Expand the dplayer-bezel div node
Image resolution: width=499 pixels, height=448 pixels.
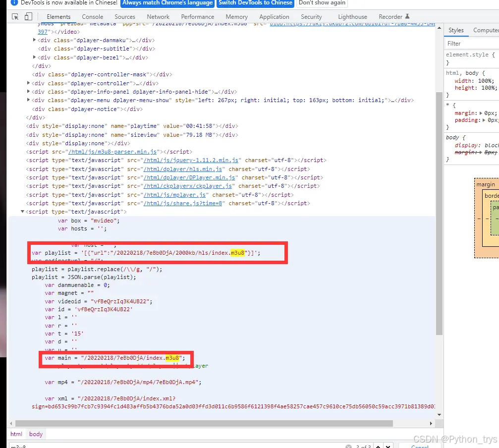34,57
